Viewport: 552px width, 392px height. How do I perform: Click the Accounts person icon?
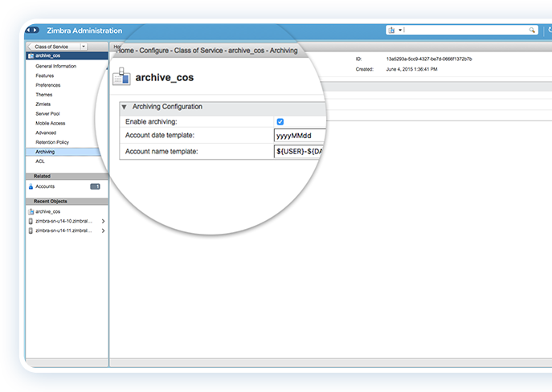31,186
